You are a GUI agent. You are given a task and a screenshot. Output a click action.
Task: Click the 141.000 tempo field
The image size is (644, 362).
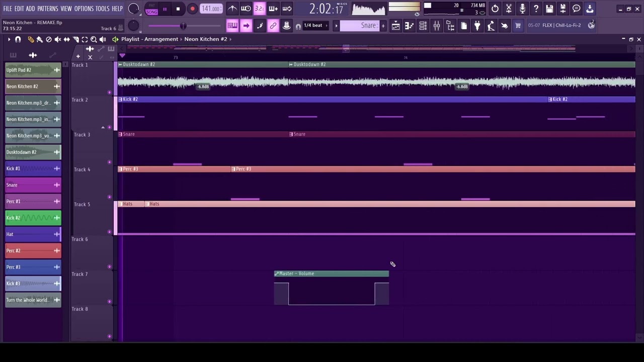pyautogui.click(x=211, y=9)
